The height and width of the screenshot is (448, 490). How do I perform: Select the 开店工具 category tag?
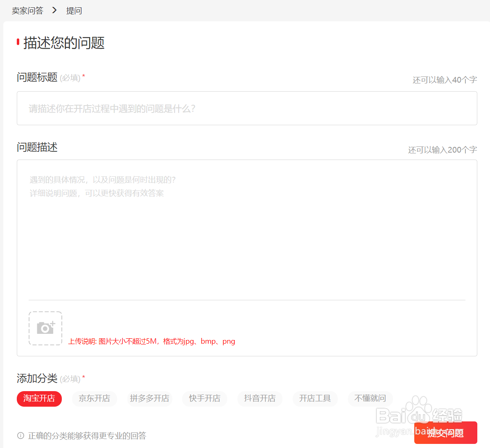tap(315, 398)
